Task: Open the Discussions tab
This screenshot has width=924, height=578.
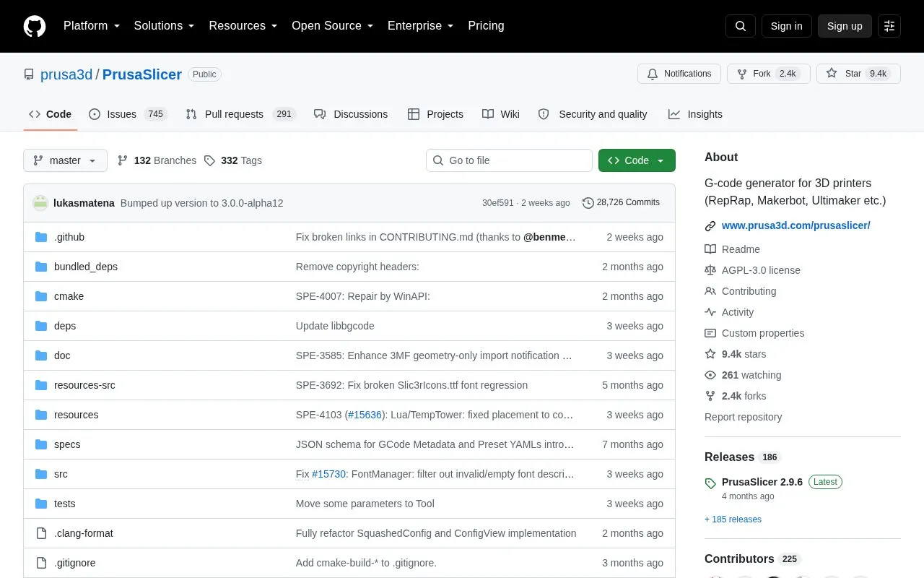Action: tap(351, 114)
